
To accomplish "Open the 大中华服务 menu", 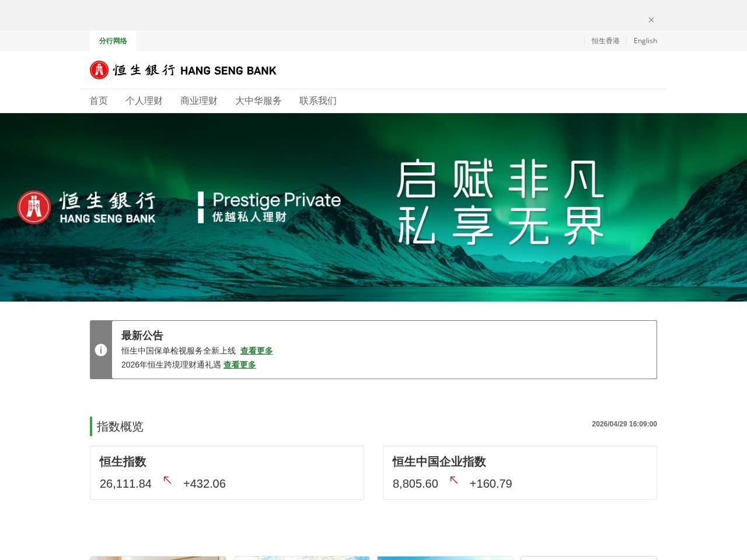I will (259, 101).
